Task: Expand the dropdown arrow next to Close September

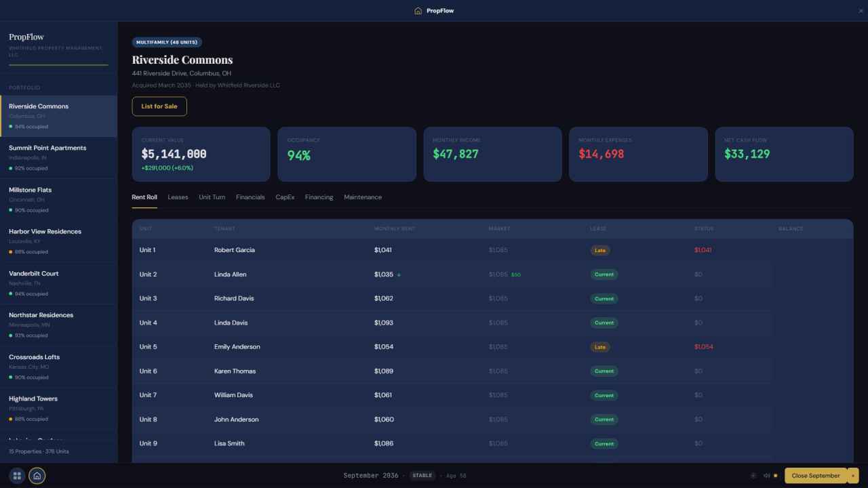Action: click(x=853, y=476)
